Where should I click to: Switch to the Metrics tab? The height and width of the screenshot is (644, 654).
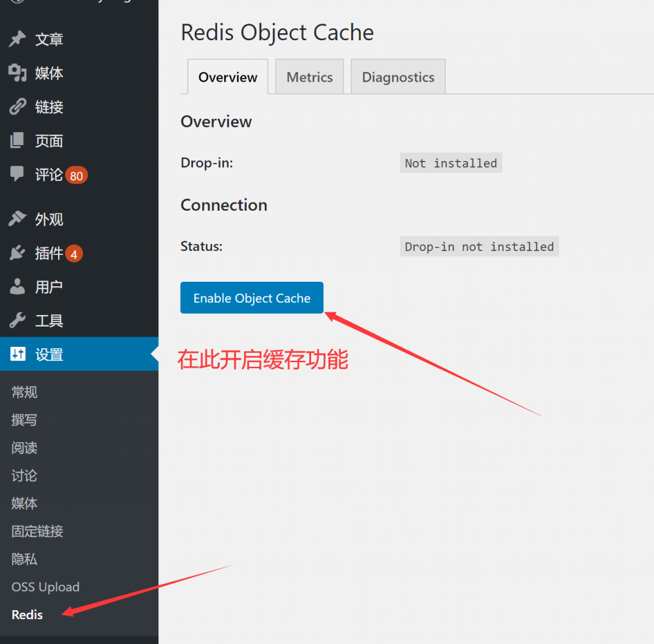pyautogui.click(x=309, y=77)
